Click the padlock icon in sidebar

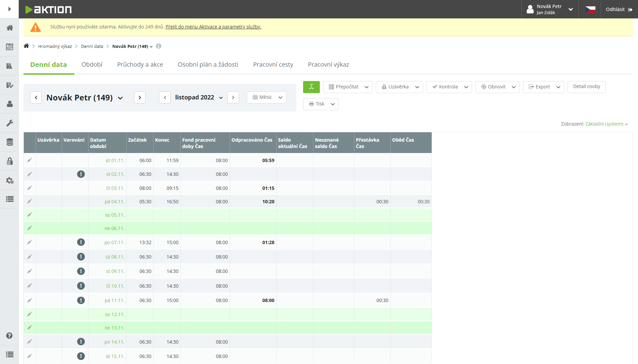[x=9, y=161]
